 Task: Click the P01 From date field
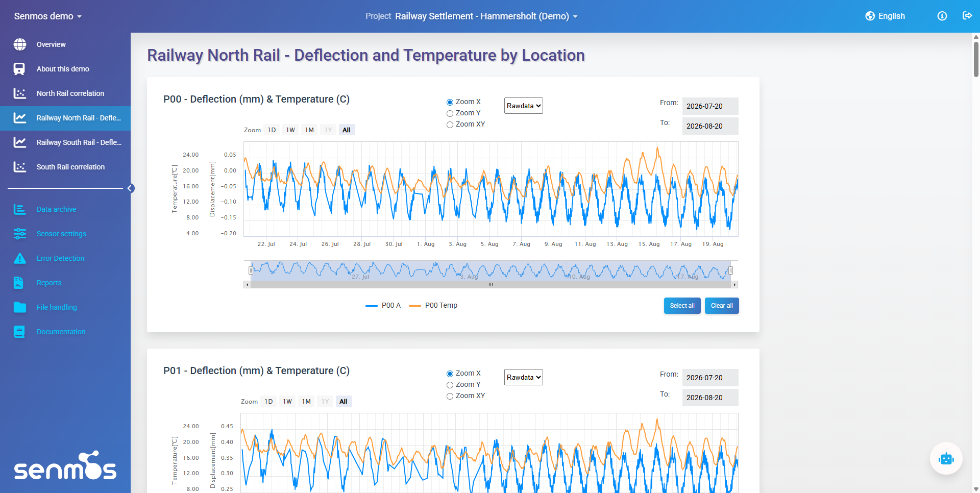710,378
